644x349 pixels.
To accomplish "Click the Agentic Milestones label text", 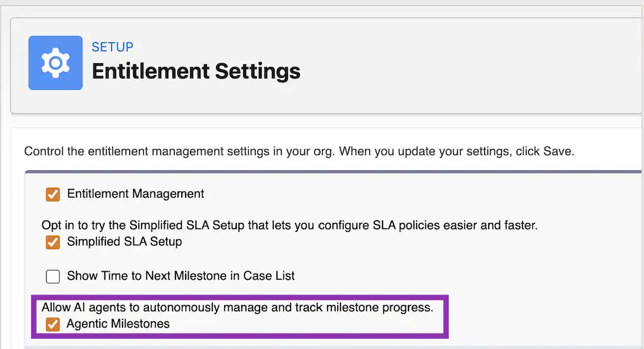I will tap(118, 324).
